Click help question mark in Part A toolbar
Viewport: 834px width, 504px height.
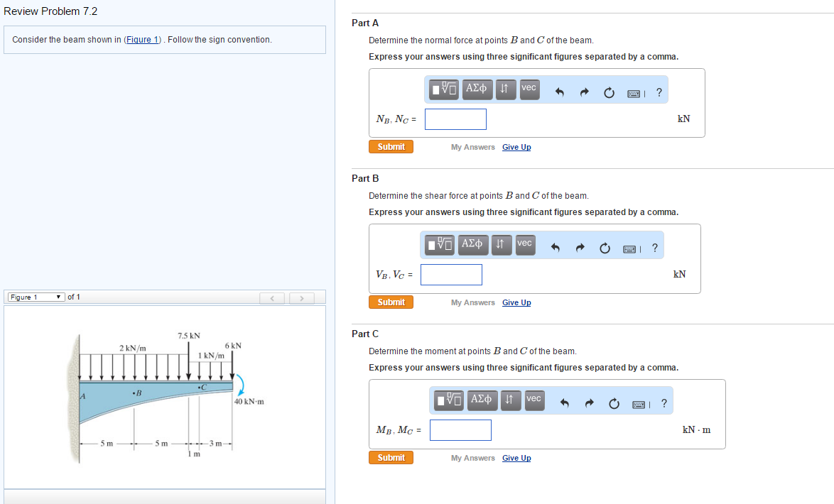659,92
